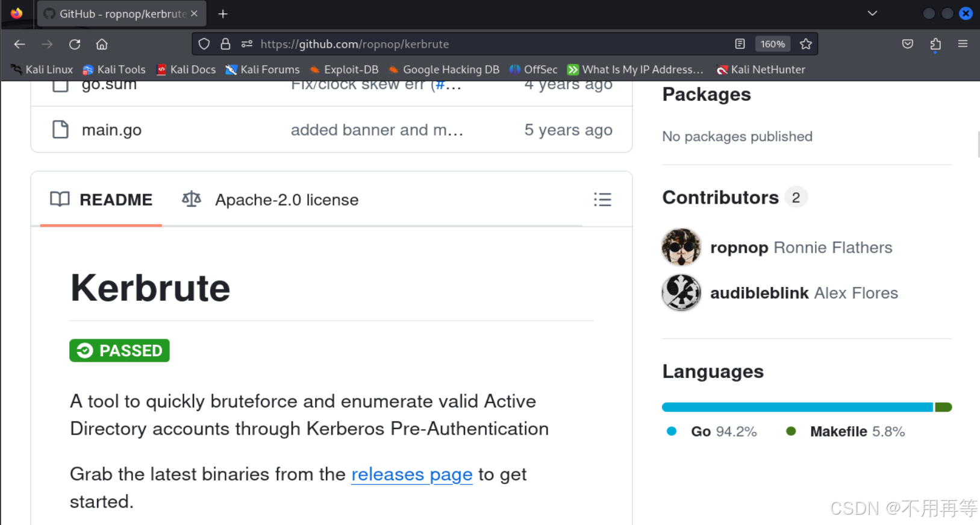Follow the releases page link
This screenshot has width=980, height=525.
point(411,474)
